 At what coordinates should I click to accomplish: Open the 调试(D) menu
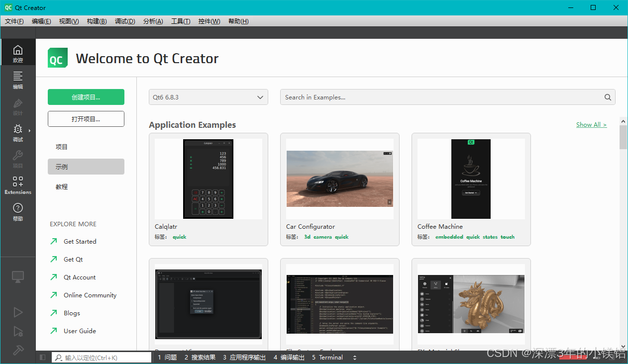click(125, 21)
